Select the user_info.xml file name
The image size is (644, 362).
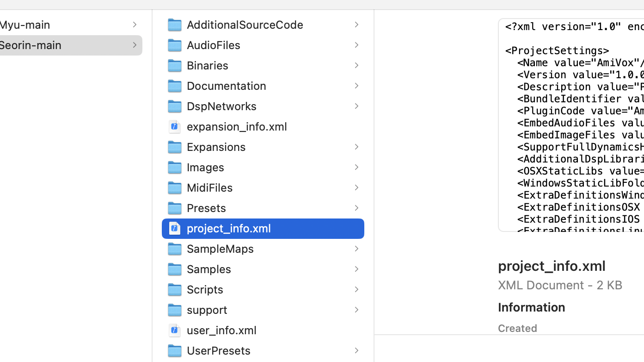(221, 330)
